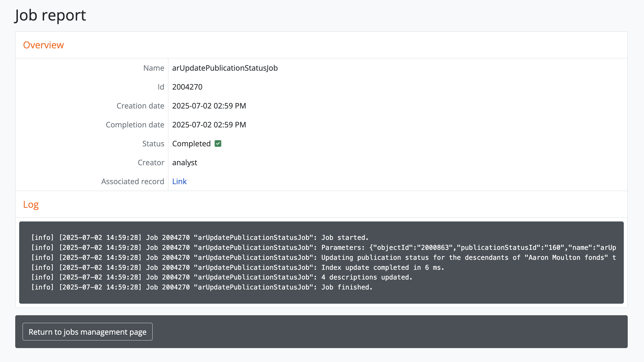This screenshot has height=362, width=644.
Task: Click the 'Job started.' log line
Action: [200, 237]
